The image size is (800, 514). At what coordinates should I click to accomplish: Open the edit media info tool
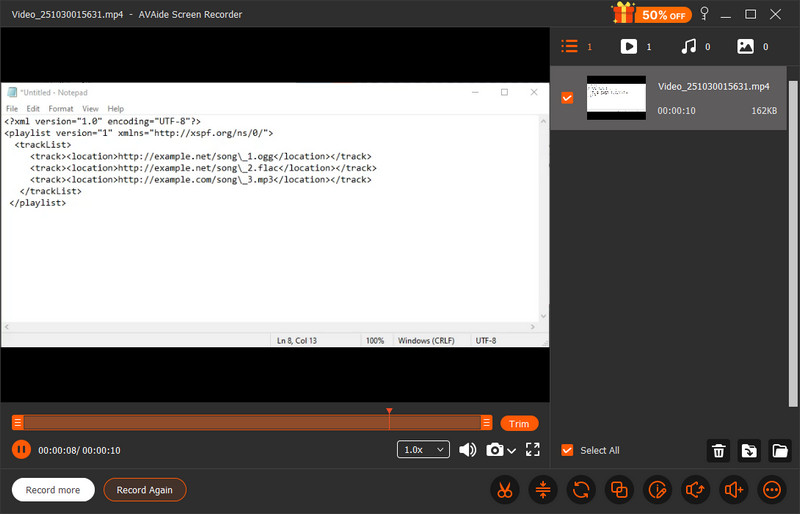pos(657,490)
